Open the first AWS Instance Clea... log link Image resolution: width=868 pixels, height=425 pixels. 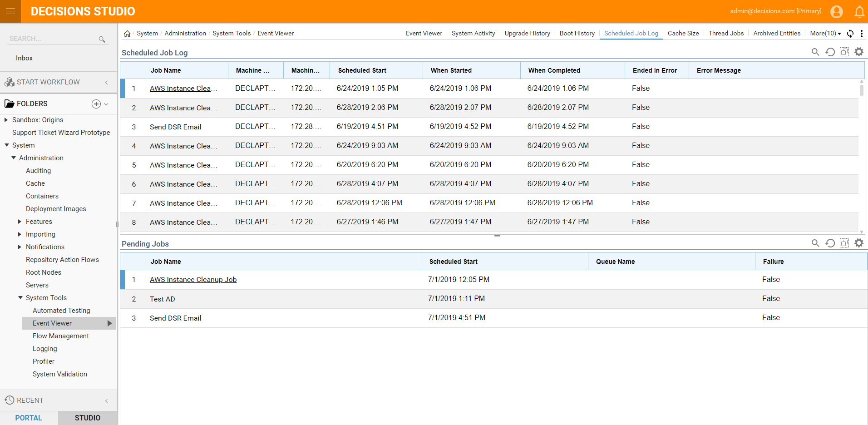tap(183, 89)
